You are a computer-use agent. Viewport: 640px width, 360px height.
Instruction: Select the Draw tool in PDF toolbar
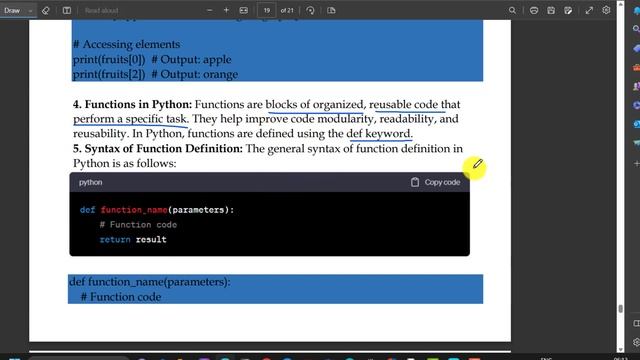pyautogui.click(x=12, y=11)
